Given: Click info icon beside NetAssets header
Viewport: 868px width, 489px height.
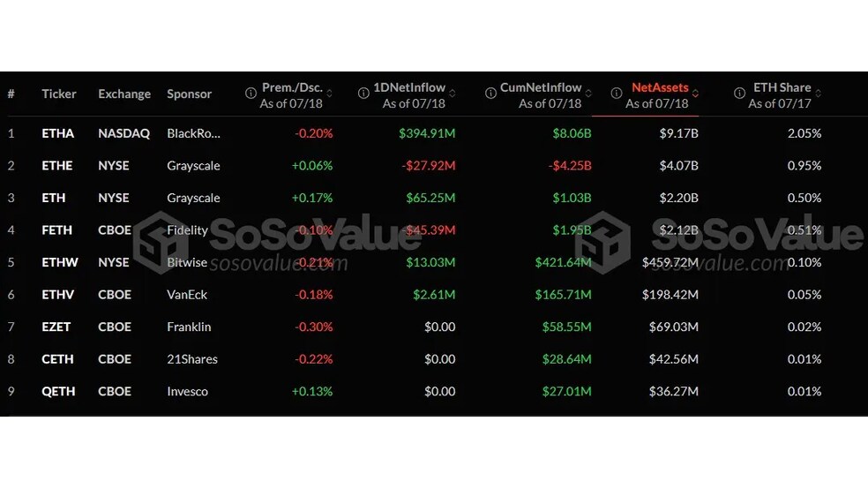Looking at the screenshot, I should coord(616,93).
